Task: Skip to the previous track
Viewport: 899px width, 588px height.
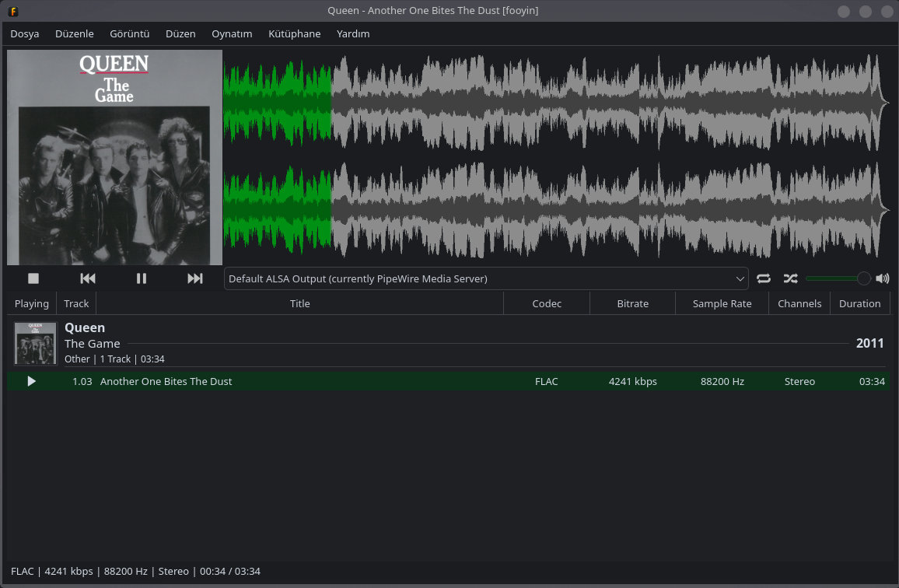Action: 88,278
